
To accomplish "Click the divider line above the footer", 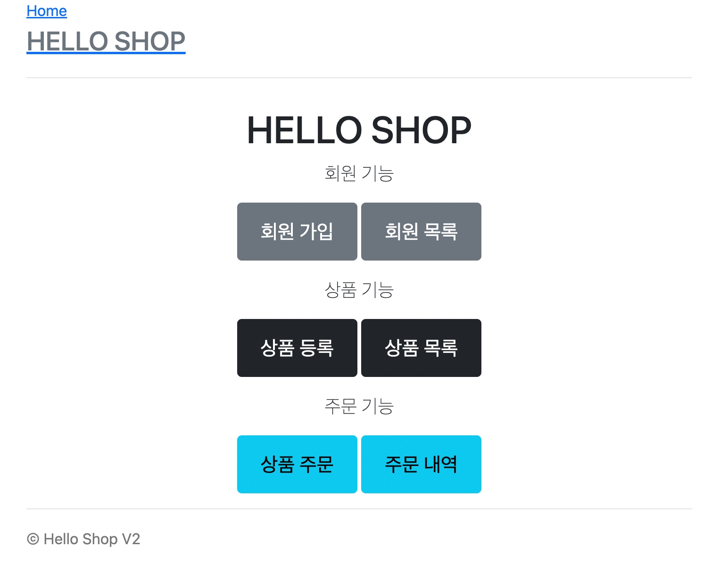I will point(359,509).
